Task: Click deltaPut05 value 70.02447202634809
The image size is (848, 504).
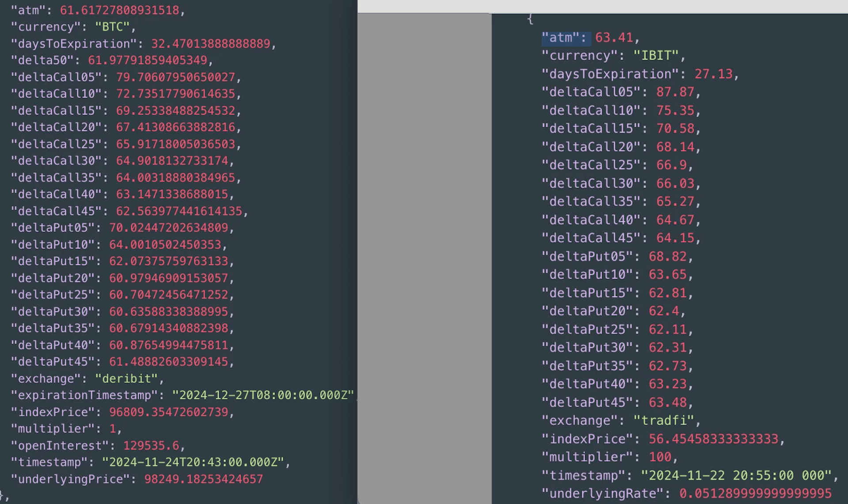Action: [x=169, y=228]
